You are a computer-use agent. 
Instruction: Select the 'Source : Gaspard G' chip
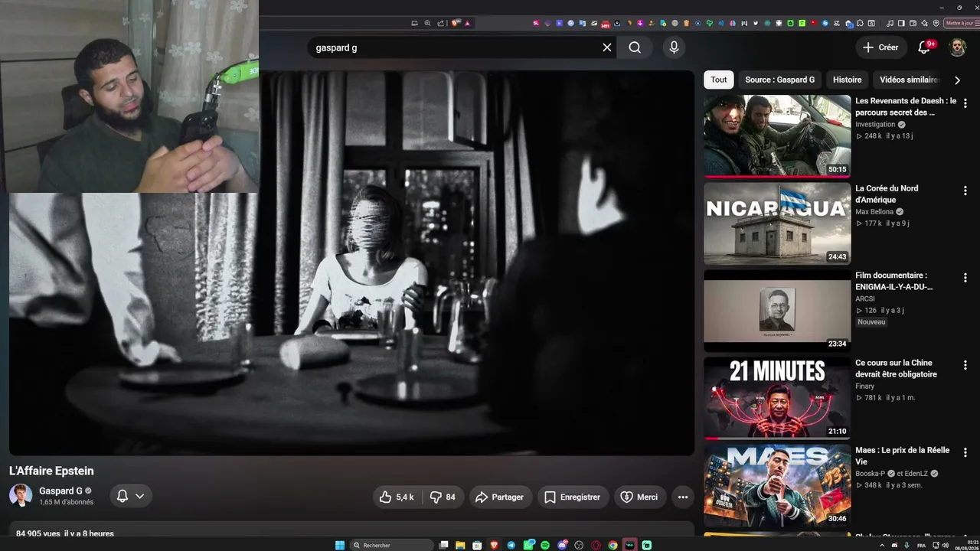click(x=779, y=80)
